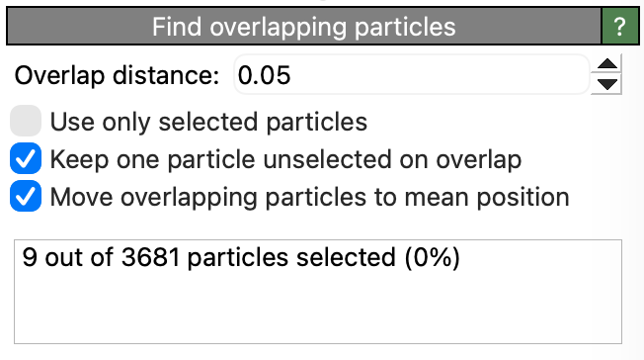Click the 'Move overlapping particles to mean position' label
The width and height of the screenshot is (644, 360).
pyautogui.click(x=310, y=197)
